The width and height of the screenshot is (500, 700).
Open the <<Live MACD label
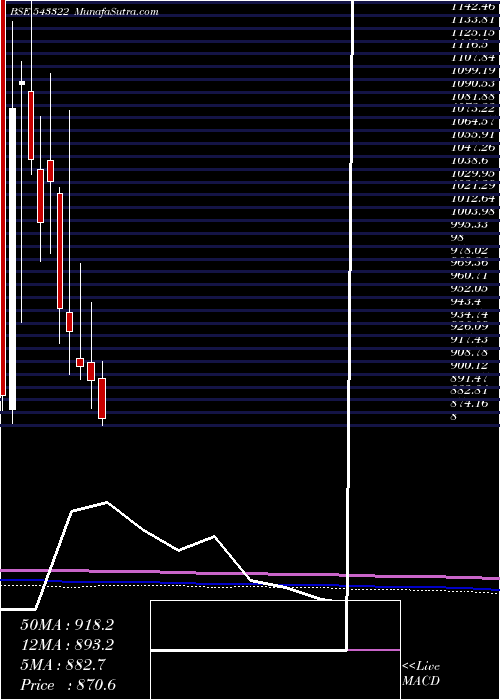point(421,674)
